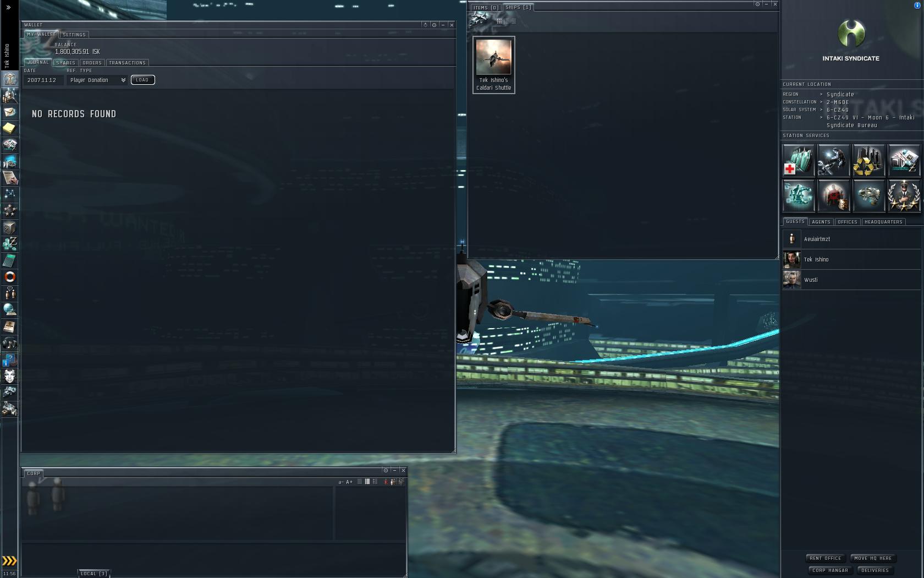Viewport: 924px width, 578px height.
Task: Open the Headquarters tab
Action: coord(884,222)
